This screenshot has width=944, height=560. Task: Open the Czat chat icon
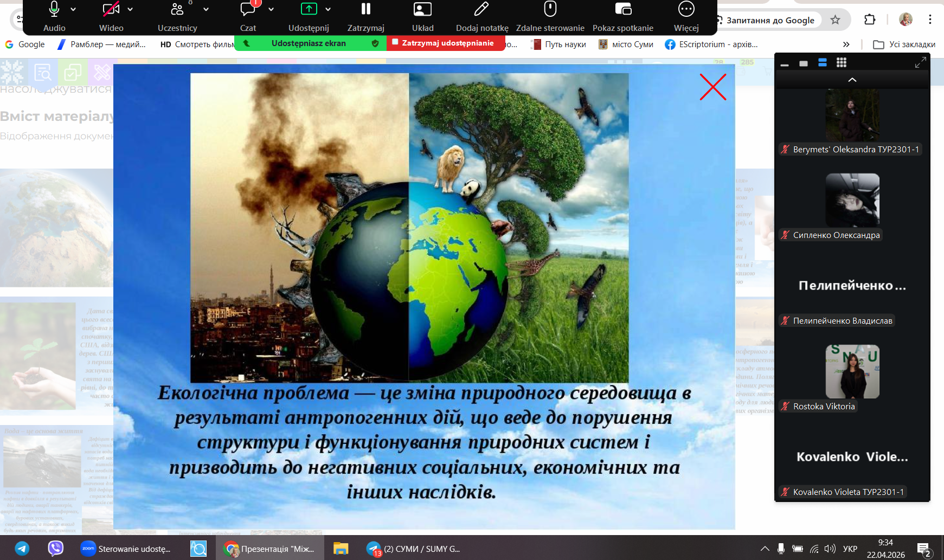point(248,9)
